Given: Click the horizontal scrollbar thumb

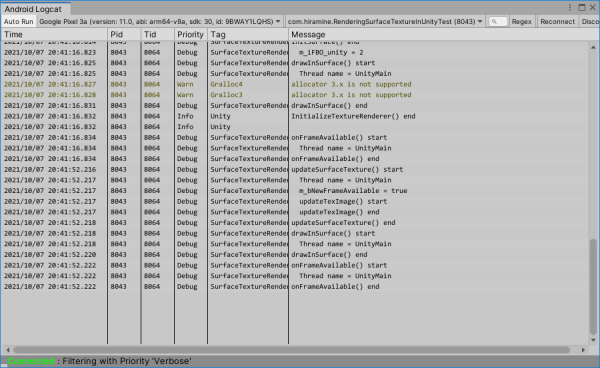Looking at the screenshot, I should coord(292,350).
